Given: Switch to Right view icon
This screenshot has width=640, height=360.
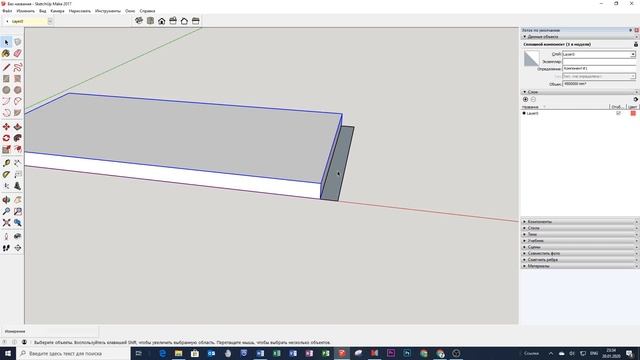Looking at the screenshot, I should (x=173, y=21).
